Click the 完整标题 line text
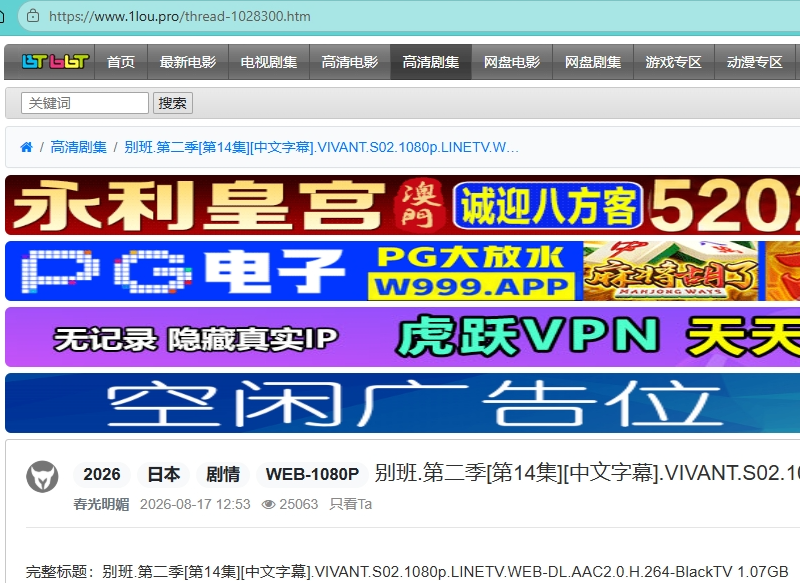 (x=407, y=572)
